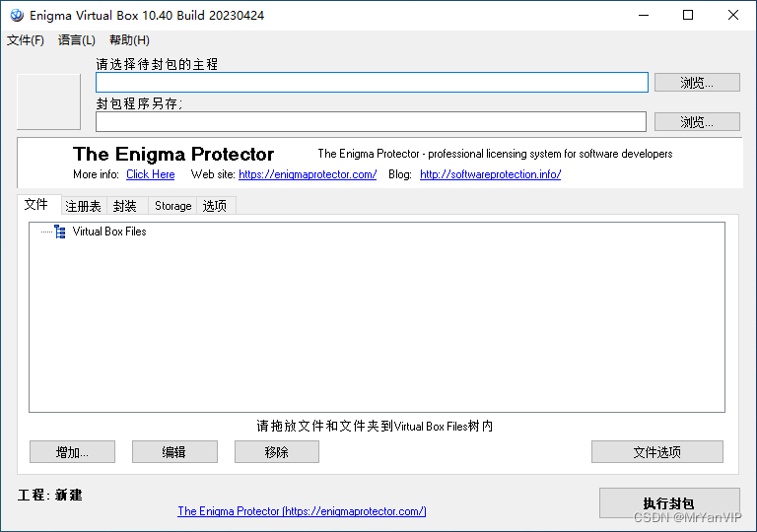Click the Enigma Virtual Box title bar icon

click(17, 16)
